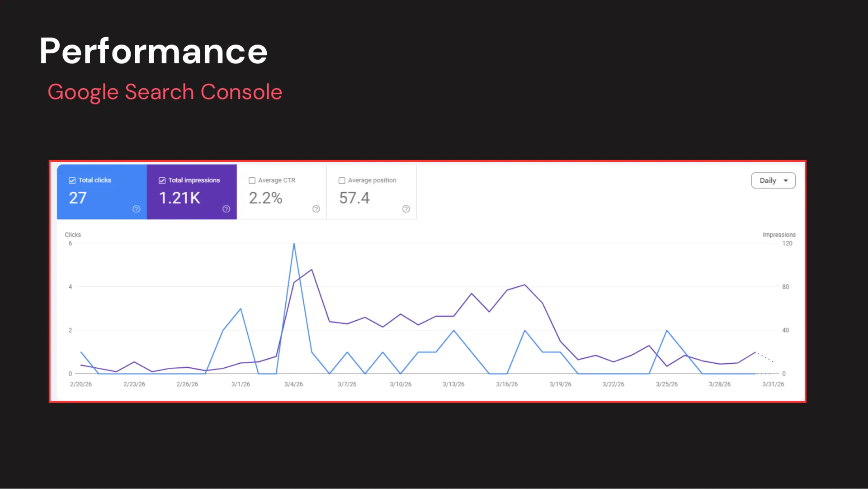Open help icon on Total impressions card
The height and width of the screenshot is (489, 868).
coord(226,209)
